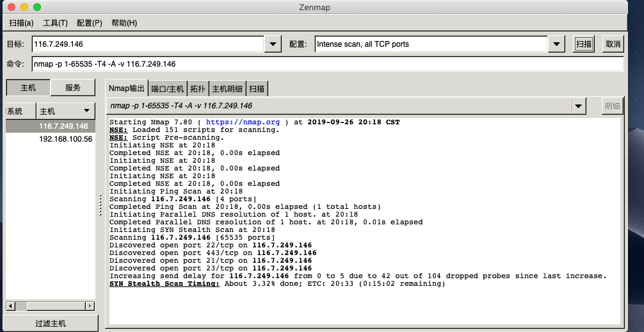Screen dimensions: 644x332
Task: Click the SYN Stealth Scan Timing line
Action: pyautogui.click(x=277, y=284)
